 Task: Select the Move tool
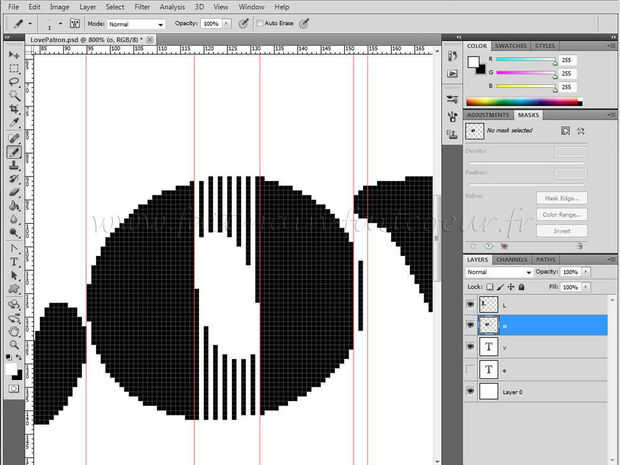(x=14, y=55)
